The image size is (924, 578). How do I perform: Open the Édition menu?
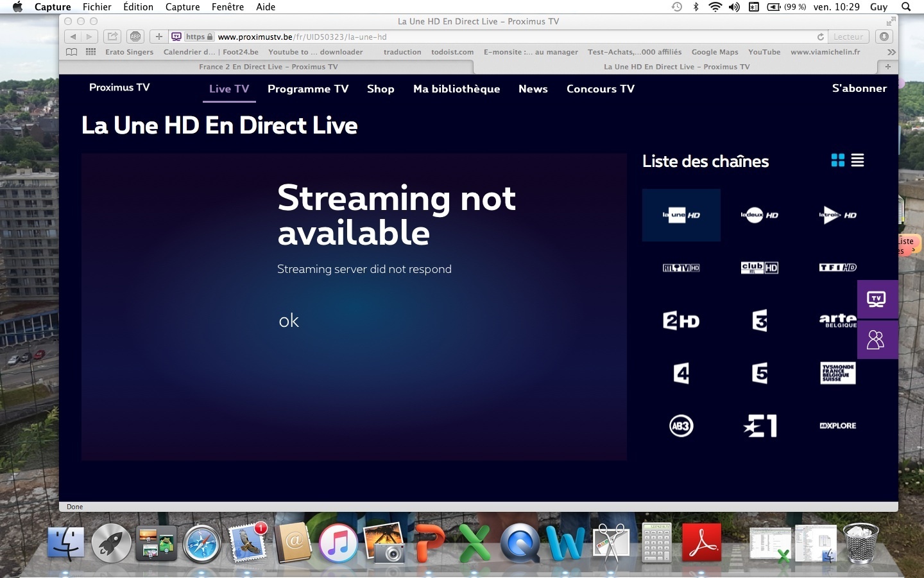click(139, 7)
